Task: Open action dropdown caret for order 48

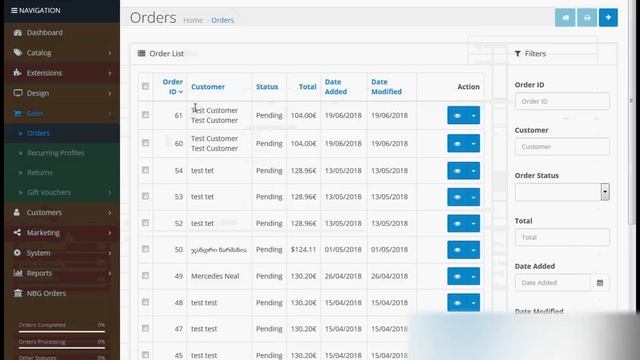Action: click(x=473, y=303)
